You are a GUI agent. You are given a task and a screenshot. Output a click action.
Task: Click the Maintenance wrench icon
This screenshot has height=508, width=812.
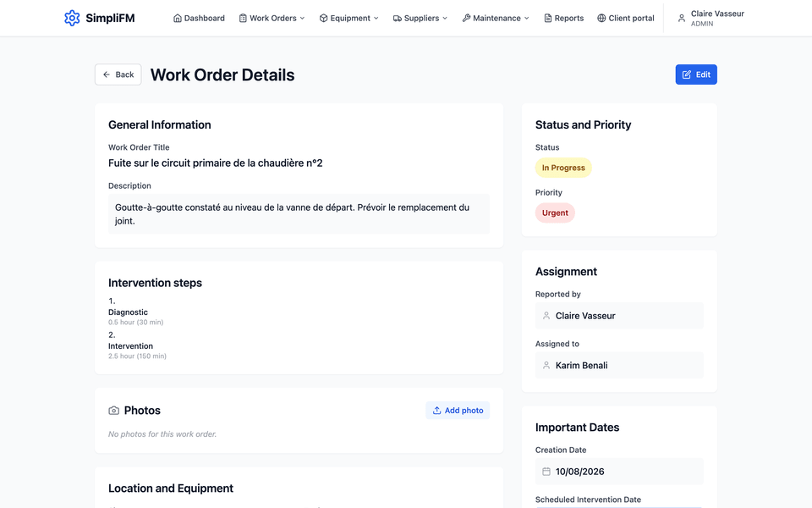click(466, 18)
